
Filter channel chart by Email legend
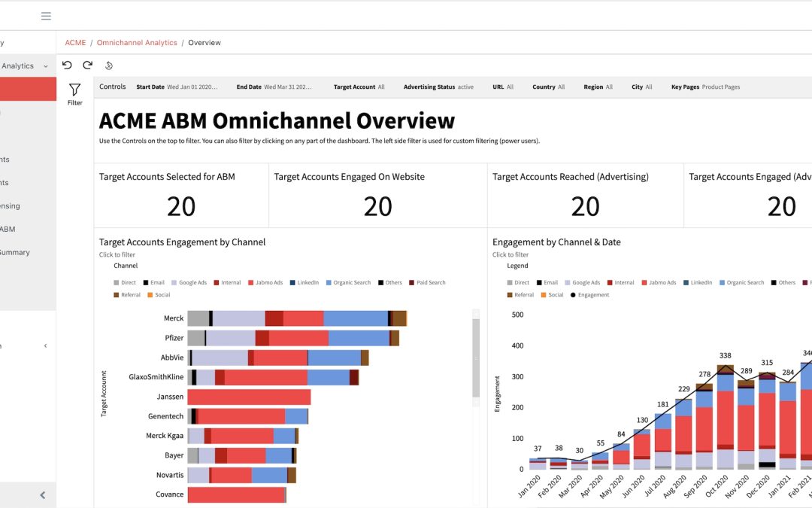tap(154, 282)
